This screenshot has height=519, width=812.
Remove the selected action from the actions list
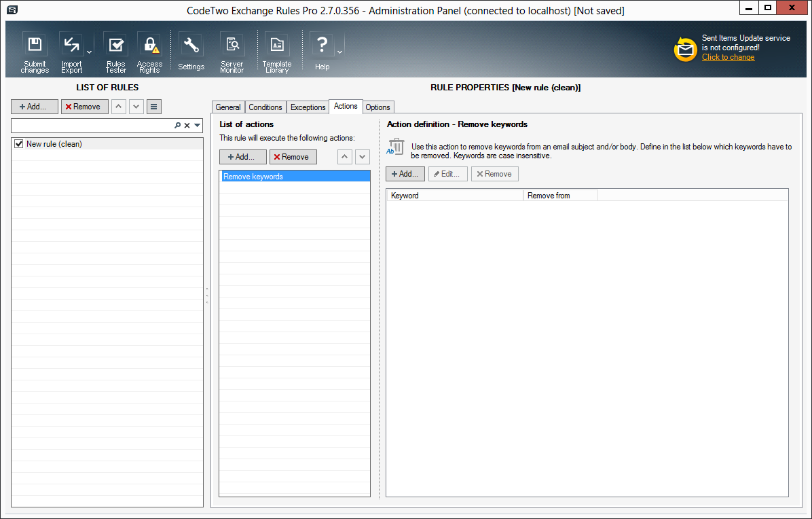(293, 157)
